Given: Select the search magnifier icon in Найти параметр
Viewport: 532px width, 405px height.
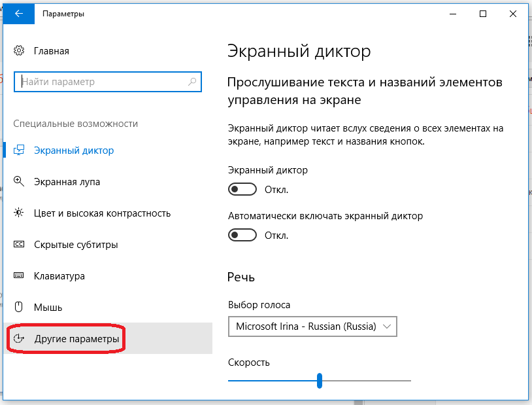Looking at the screenshot, I should click(192, 82).
